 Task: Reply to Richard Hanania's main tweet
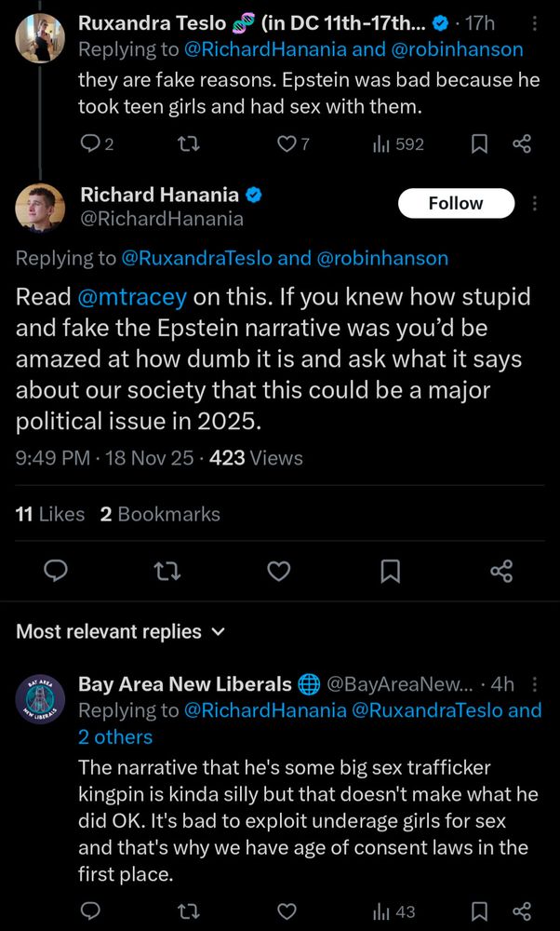56,571
